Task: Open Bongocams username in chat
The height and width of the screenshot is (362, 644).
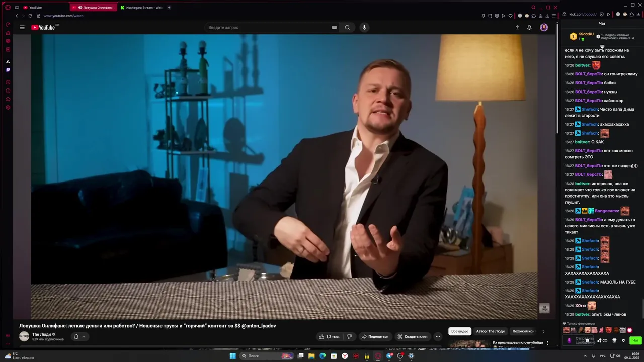Action: (606, 211)
